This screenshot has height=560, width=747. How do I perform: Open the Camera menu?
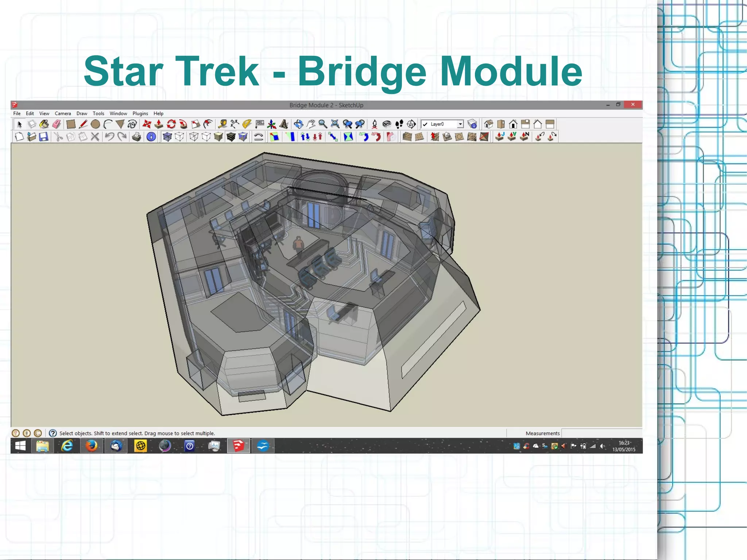pyautogui.click(x=63, y=113)
